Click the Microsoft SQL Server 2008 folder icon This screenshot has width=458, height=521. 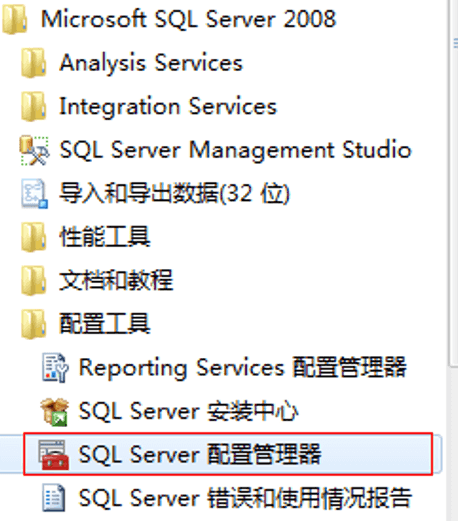pyautogui.click(x=15, y=20)
